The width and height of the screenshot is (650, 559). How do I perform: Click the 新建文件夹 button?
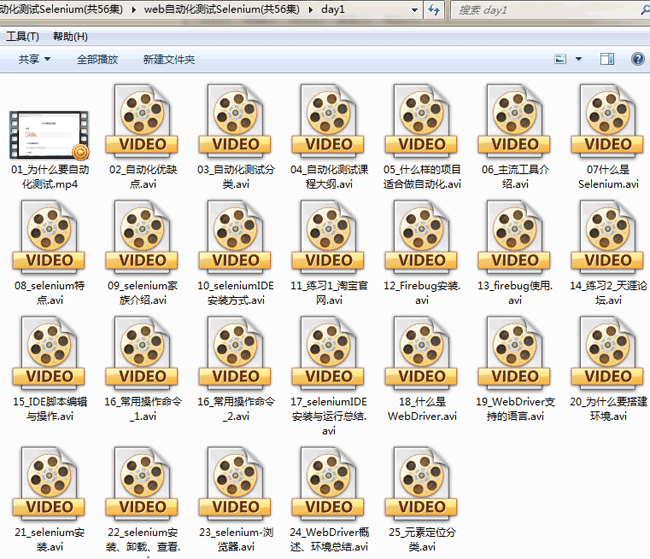click(x=169, y=59)
